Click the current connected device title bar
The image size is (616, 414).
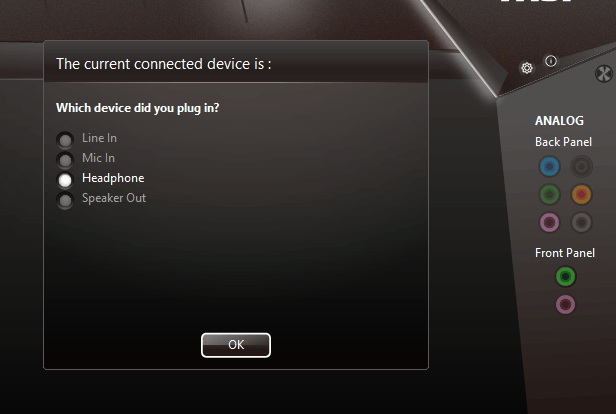(x=236, y=62)
